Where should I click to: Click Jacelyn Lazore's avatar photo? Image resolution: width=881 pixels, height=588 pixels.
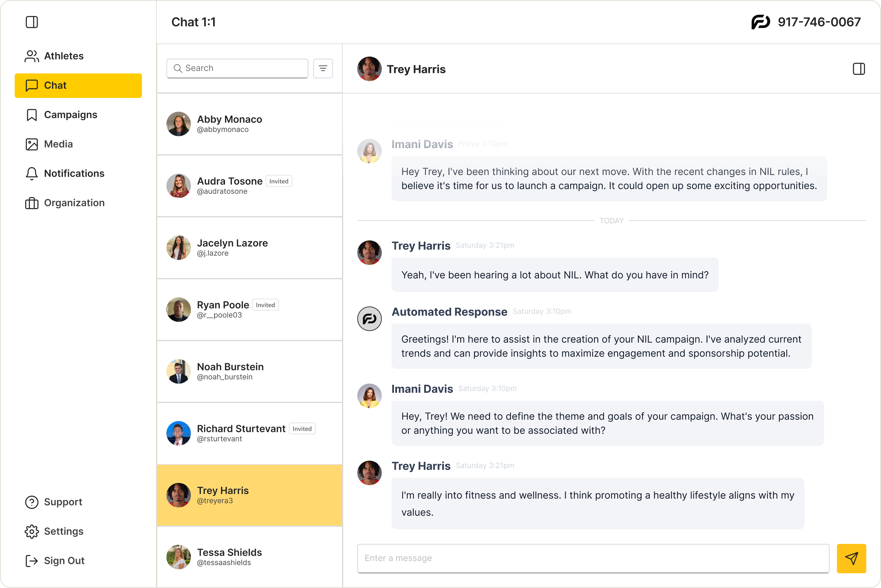(x=179, y=247)
